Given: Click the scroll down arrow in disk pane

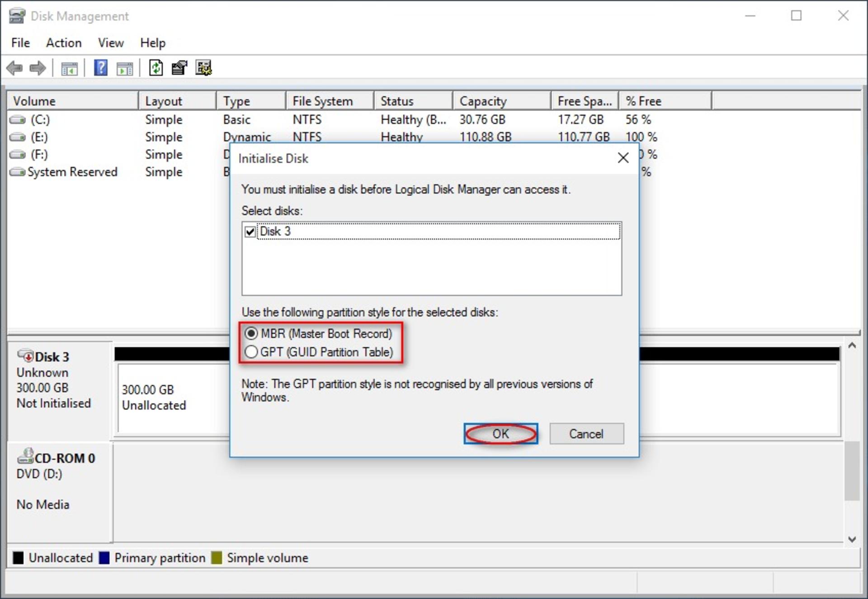Looking at the screenshot, I should (x=852, y=539).
